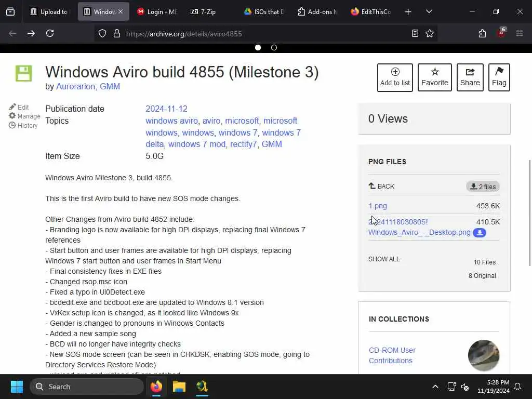Viewport: 532px width, 399px height.
Task: Click the page vertical scrollbar
Action: point(529,213)
